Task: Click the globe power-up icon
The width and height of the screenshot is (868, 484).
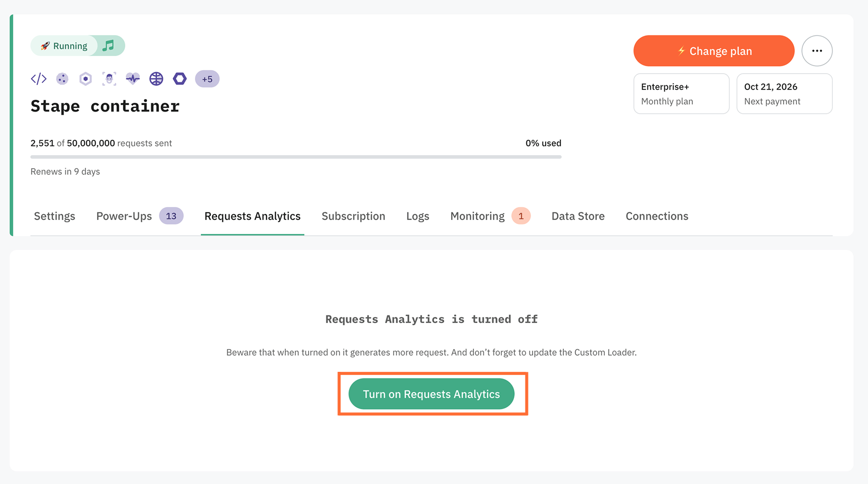Action: point(156,79)
